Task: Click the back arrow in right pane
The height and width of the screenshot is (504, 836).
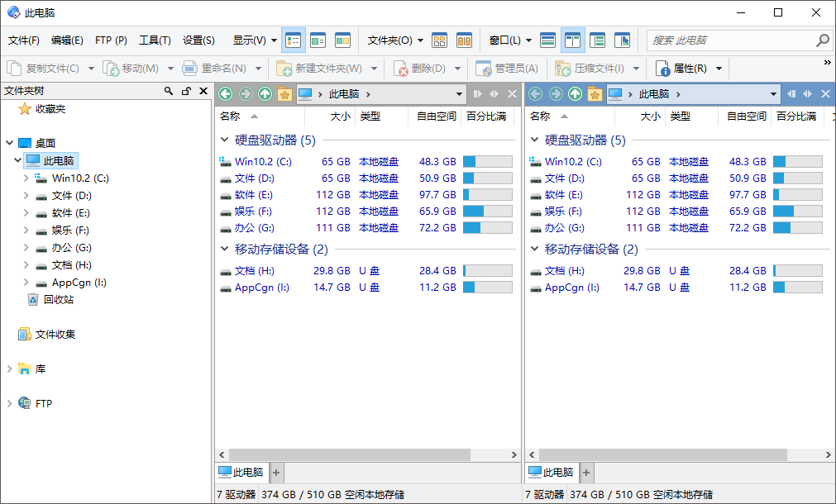Action: point(535,94)
